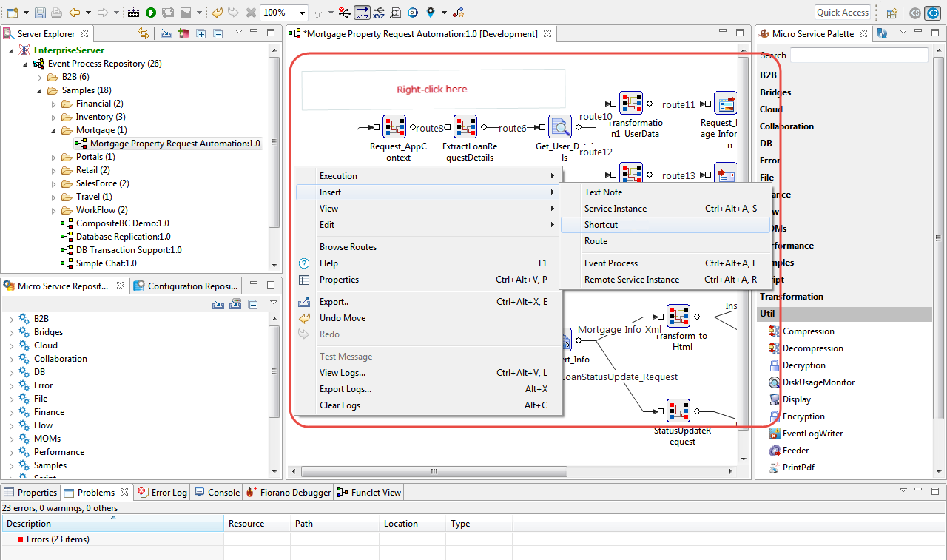The image size is (947, 560).
Task: Click the Collapse All icon in Micro Service Repository
Action: pyautogui.click(x=252, y=304)
